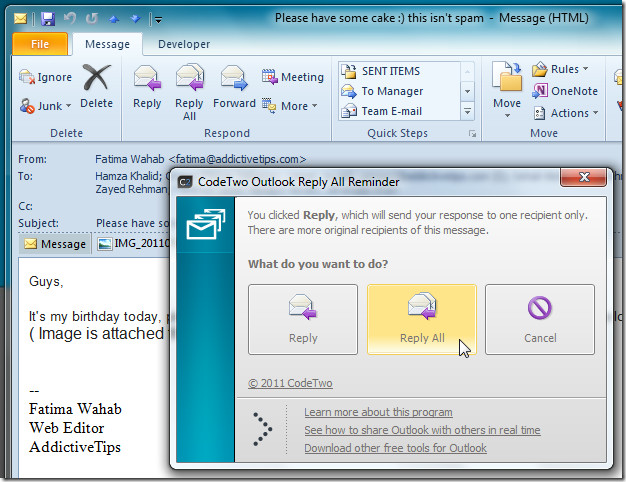
Task: Go to previous item with up arrow
Action: click(114, 19)
